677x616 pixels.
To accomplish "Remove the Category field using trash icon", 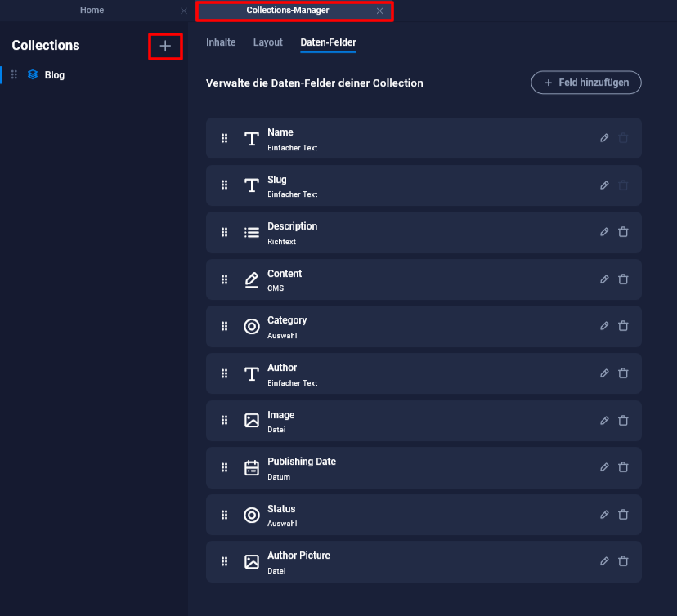I will pos(623,326).
